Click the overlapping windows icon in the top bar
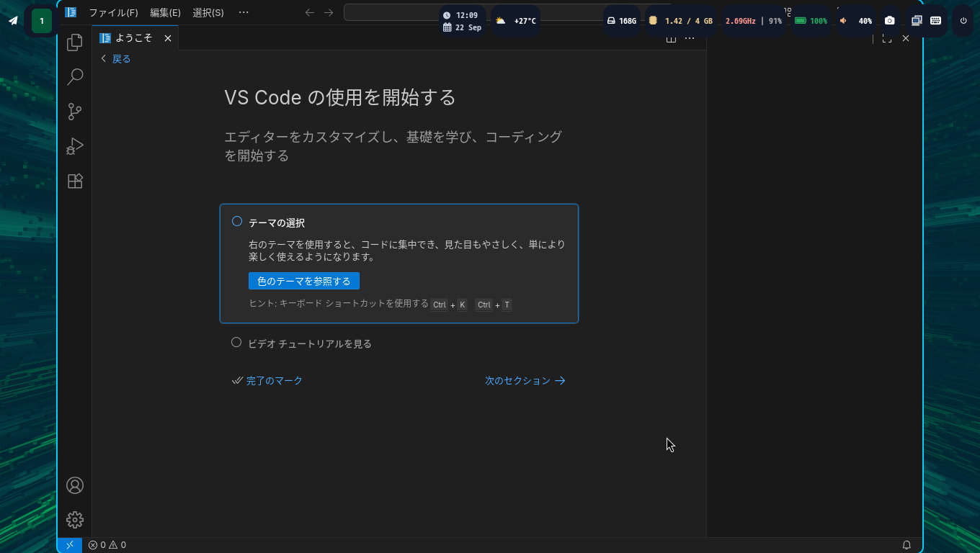 [917, 21]
